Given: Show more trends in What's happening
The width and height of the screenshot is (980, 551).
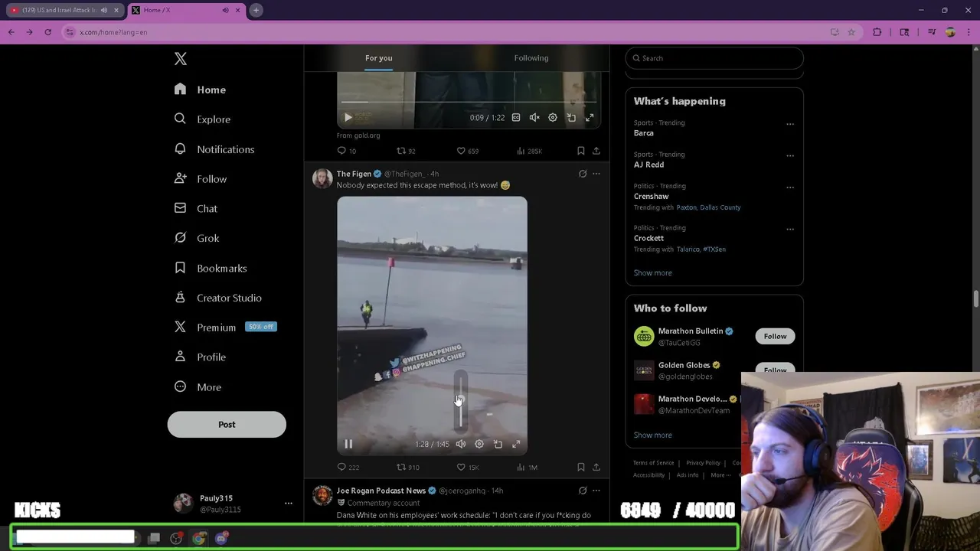Looking at the screenshot, I should click(653, 272).
